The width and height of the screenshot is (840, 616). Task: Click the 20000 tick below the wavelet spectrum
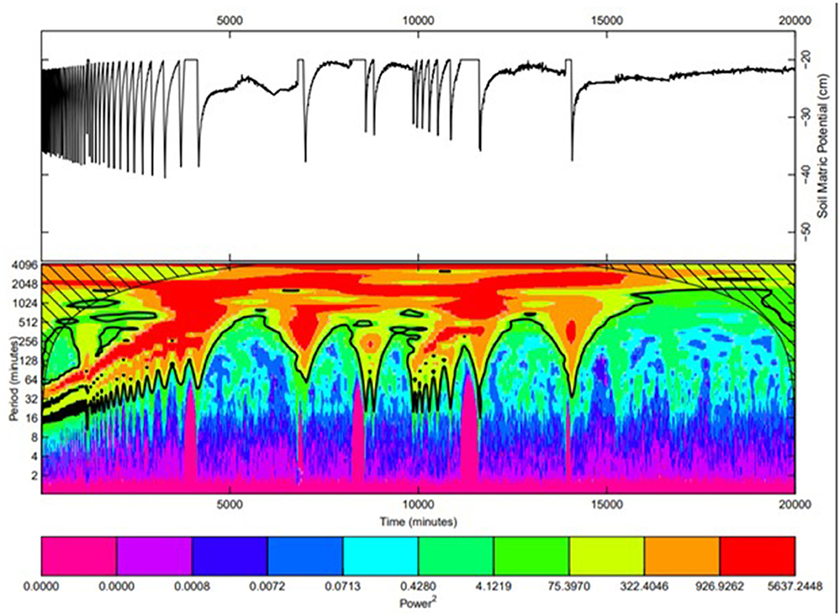pos(795,505)
